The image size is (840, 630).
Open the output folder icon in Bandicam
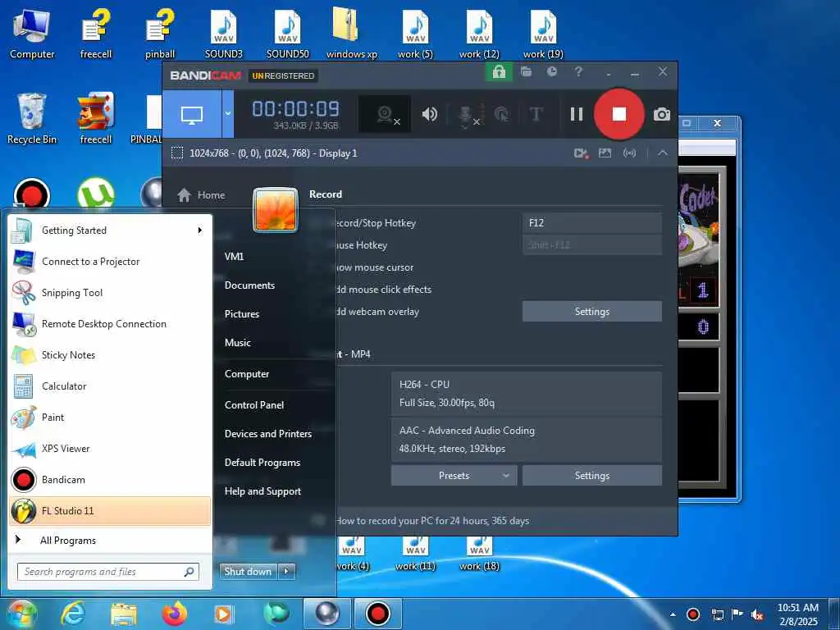(526, 72)
